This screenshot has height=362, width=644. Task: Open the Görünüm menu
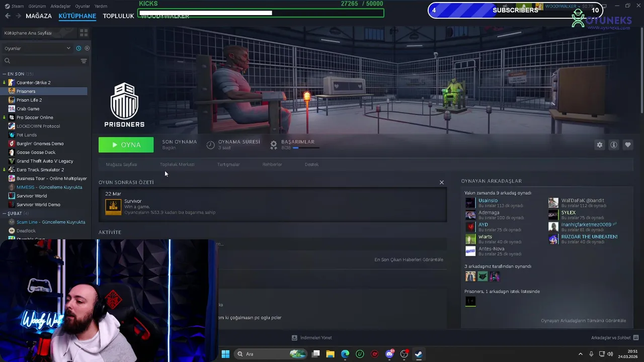[37, 6]
